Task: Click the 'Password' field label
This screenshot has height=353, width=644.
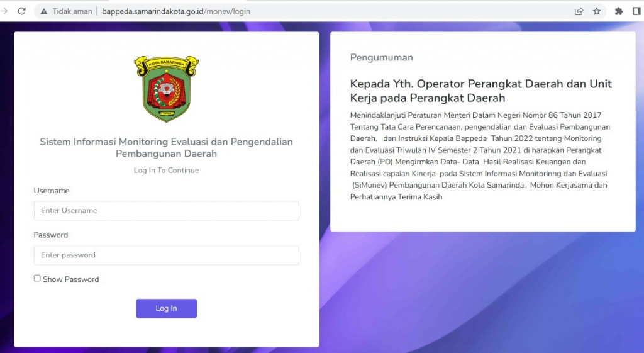Action: (51, 235)
